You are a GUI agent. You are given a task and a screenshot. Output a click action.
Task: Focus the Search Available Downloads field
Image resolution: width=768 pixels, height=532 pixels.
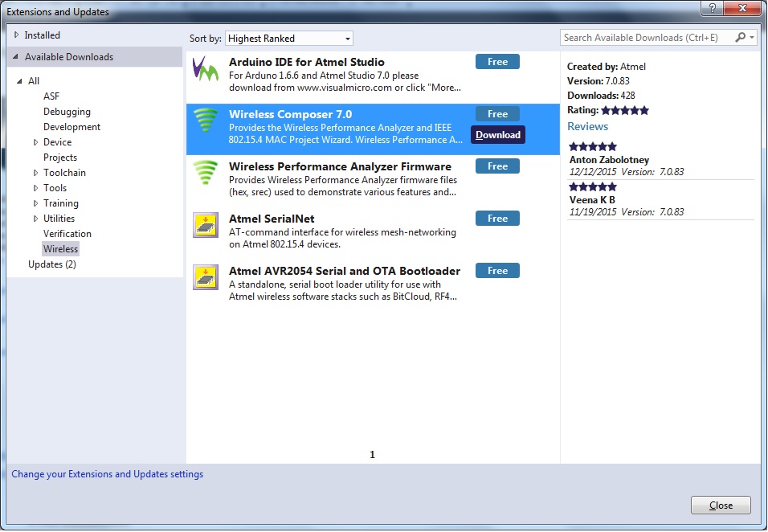coord(647,38)
